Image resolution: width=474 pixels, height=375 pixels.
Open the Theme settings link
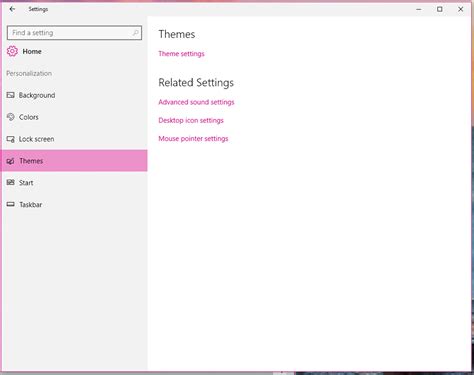(x=181, y=54)
